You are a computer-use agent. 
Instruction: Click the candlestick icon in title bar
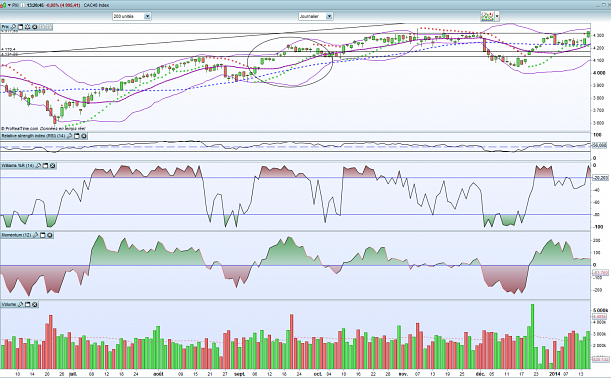click(x=4, y=5)
